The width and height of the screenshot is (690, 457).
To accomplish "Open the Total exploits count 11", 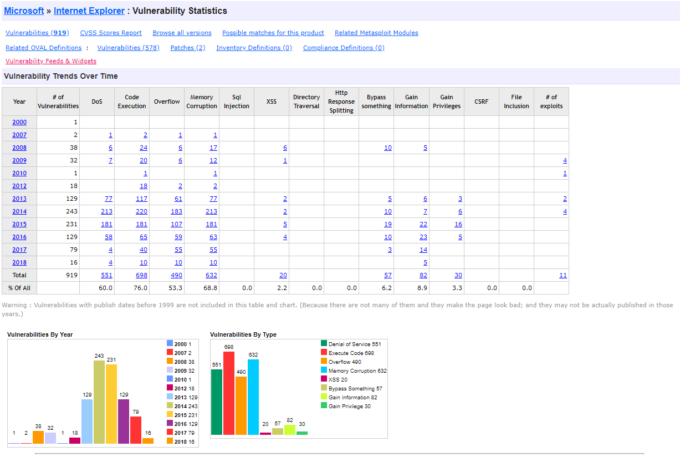I will coord(563,275).
